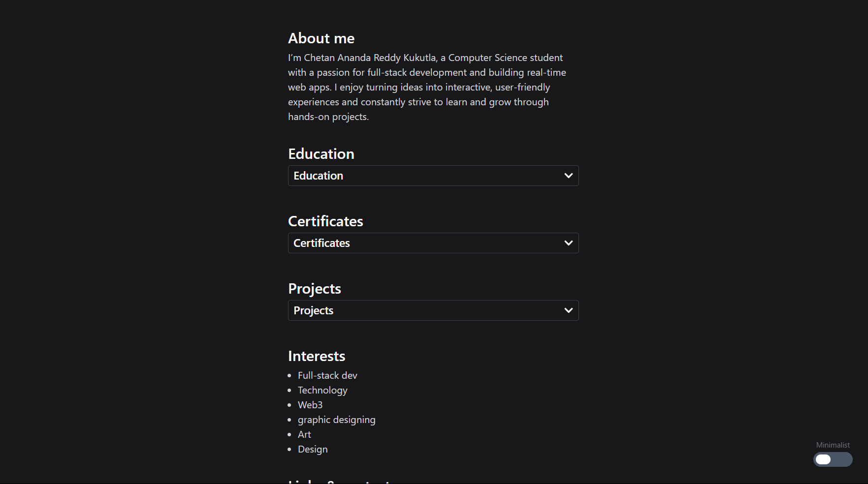Screen dimensions: 868x484
Task: Click the bullet next to Web3
Action: (x=290, y=405)
